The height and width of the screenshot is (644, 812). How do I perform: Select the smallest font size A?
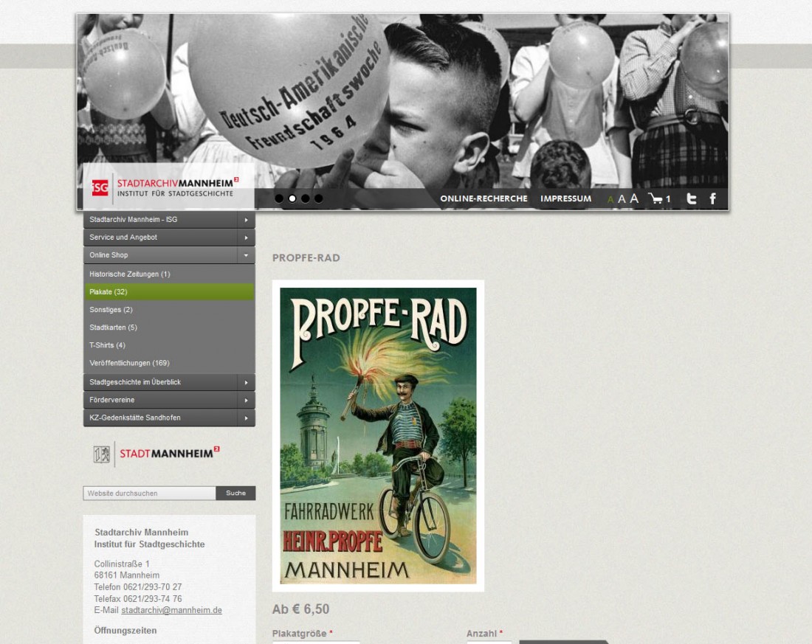[610, 200]
